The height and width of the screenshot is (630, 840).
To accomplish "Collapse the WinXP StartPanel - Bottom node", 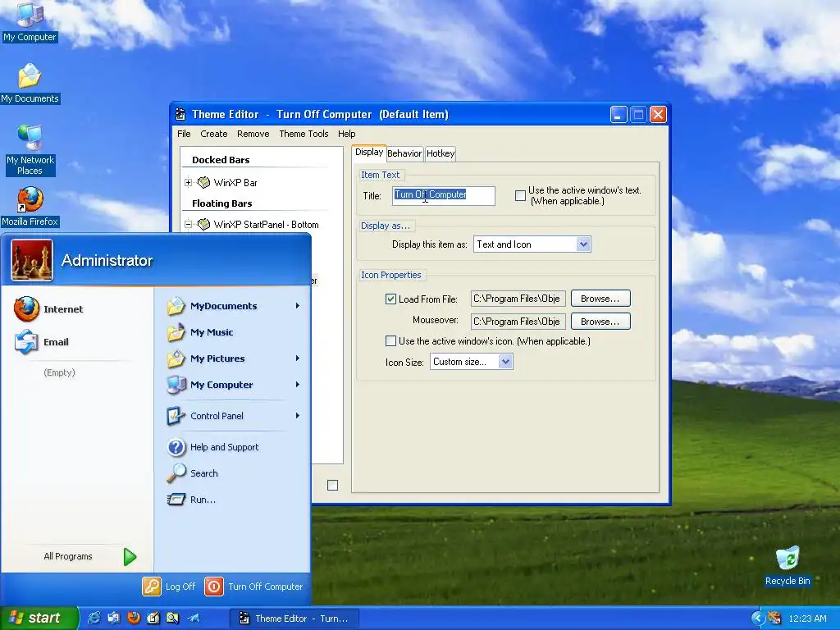I will (x=189, y=225).
